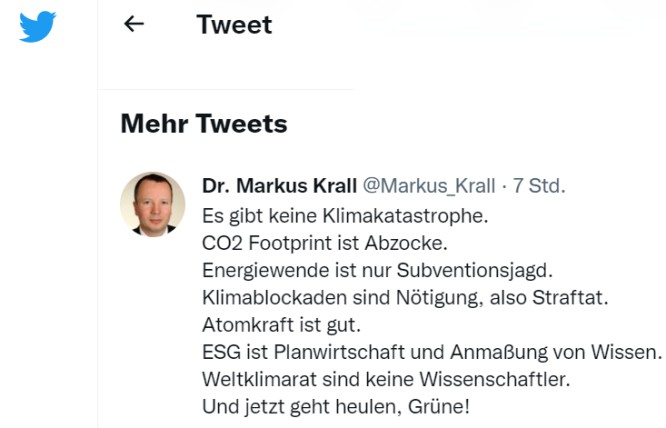Click the Mehr Tweets heading
This screenshot has height=428, width=666.
(x=203, y=123)
